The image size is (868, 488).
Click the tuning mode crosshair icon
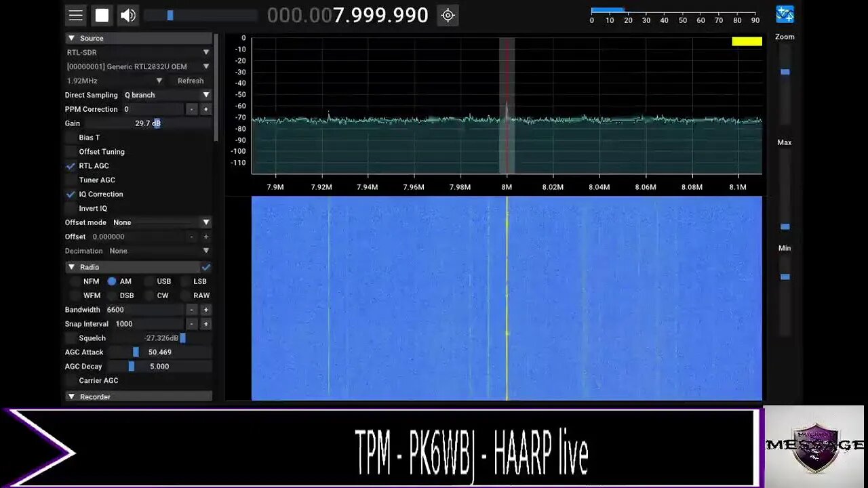448,15
